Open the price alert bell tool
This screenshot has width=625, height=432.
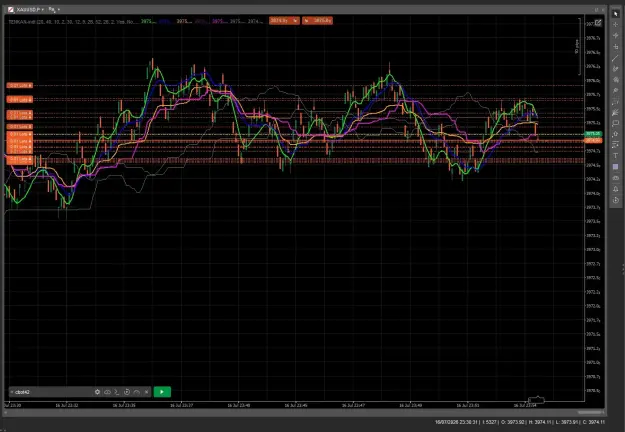(615, 189)
